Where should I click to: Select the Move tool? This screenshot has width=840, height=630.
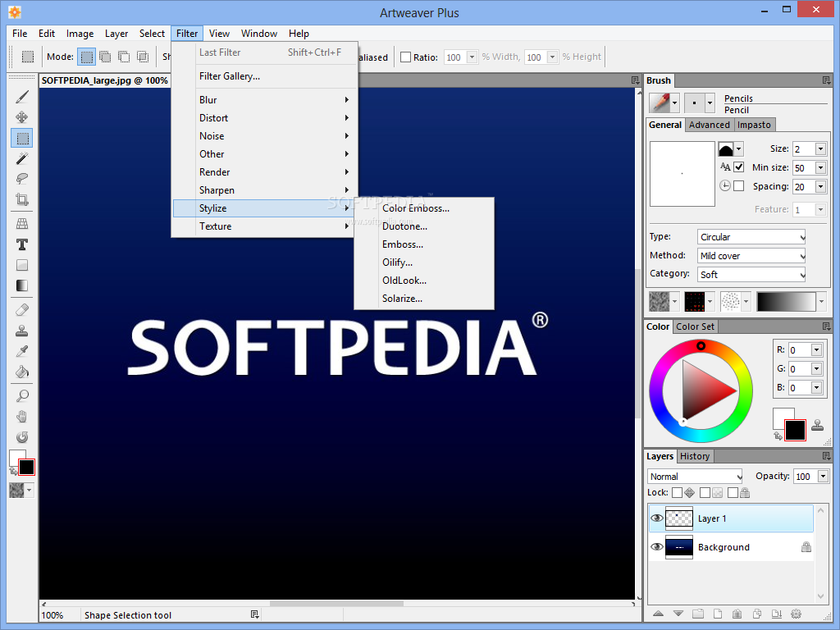pyautogui.click(x=22, y=117)
